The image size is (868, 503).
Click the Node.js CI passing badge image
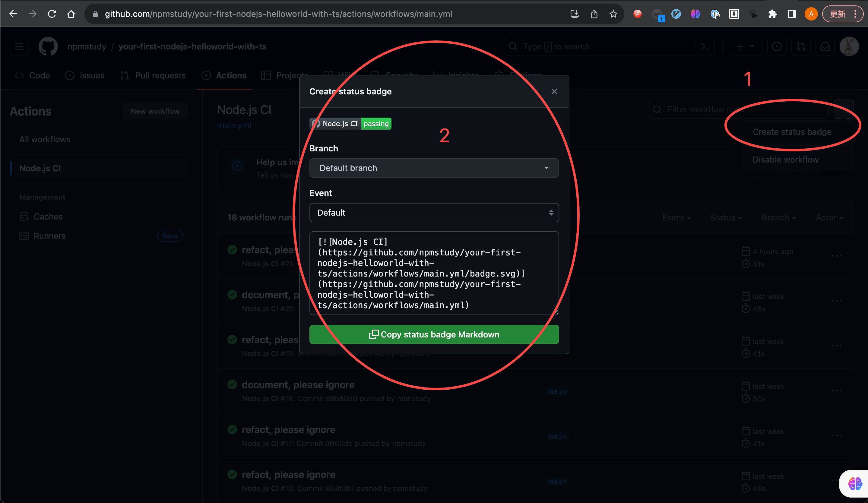(350, 124)
